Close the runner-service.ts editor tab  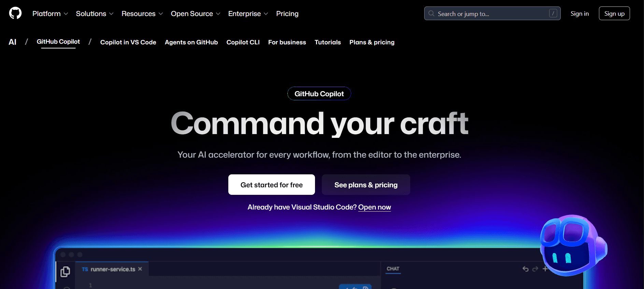click(140, 269)
